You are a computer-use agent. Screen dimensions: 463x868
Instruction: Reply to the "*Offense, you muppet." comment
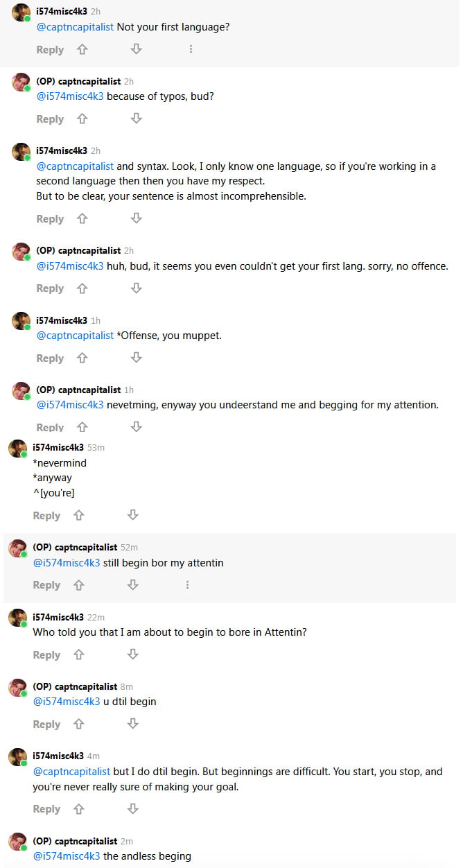pyautogui.click(x=50, y=358)
